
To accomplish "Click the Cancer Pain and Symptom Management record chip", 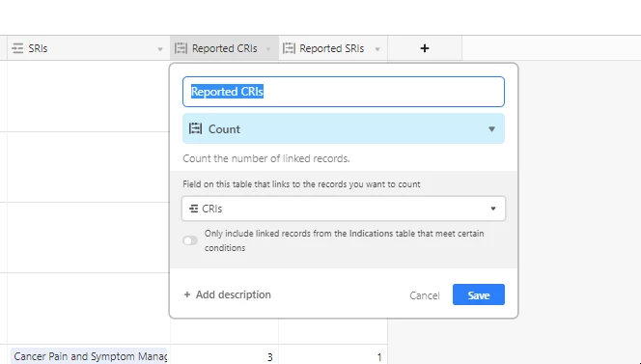I will click(x=89, y=356).
